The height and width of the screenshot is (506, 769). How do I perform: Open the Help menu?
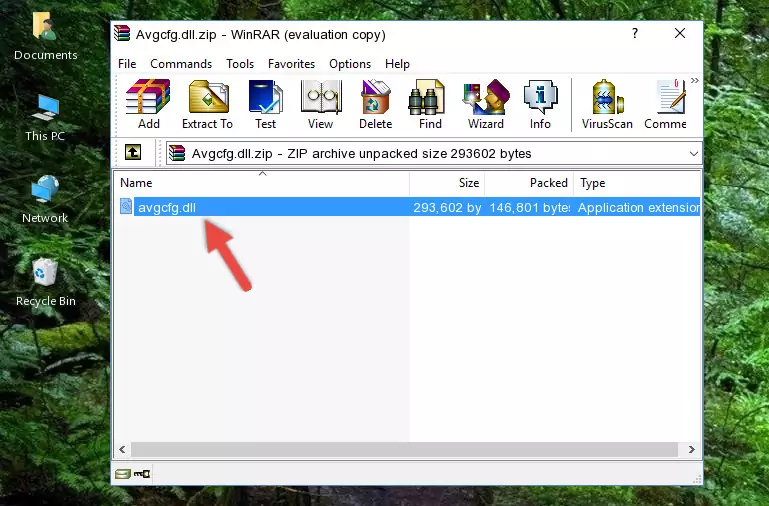click(397, 64)
